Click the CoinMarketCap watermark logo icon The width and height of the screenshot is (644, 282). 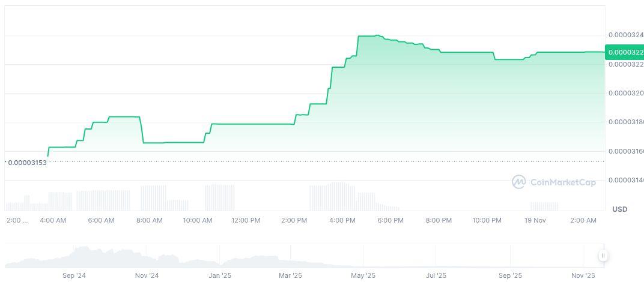519,182
